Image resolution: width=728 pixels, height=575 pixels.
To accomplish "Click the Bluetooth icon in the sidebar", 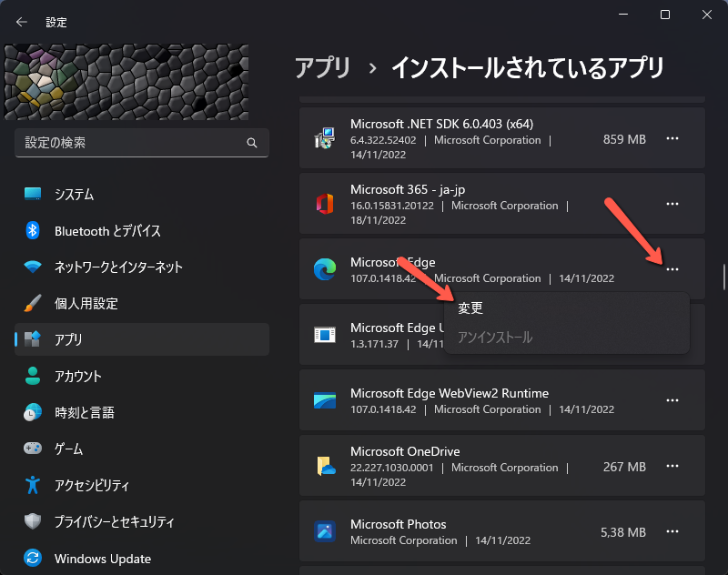I will (33, 230).
